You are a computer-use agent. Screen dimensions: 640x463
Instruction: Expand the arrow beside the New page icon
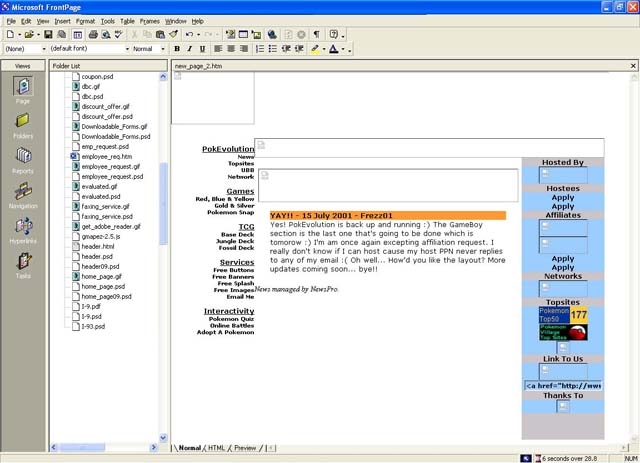tap(19, 35)
